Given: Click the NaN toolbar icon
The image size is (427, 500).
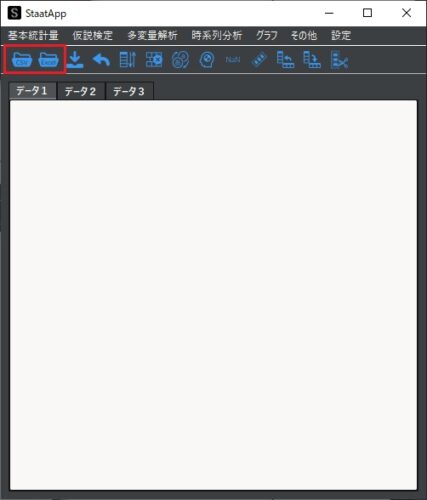Looking at the screenshot, I should click(233, 60).
